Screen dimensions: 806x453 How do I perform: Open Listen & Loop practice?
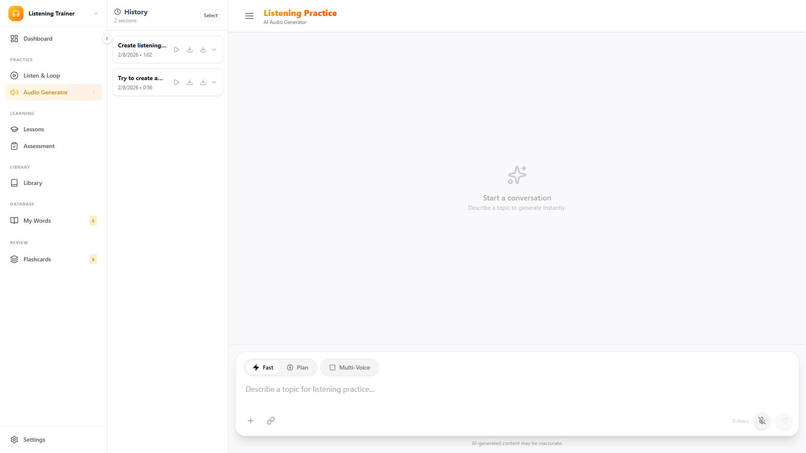coord(53,76)
